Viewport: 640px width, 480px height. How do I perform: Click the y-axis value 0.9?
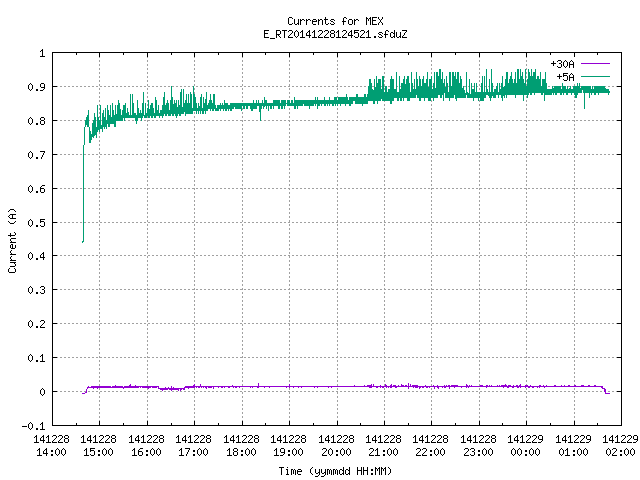36,87
